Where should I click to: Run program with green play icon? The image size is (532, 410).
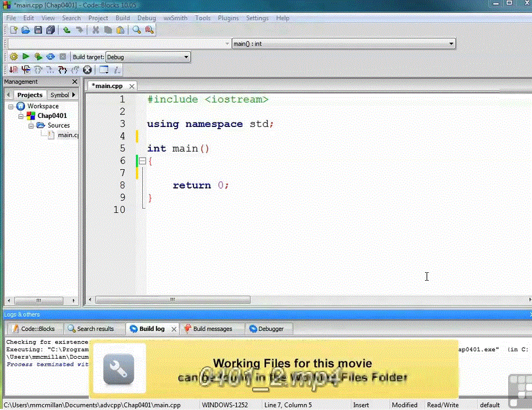click(x=26, y=56)
